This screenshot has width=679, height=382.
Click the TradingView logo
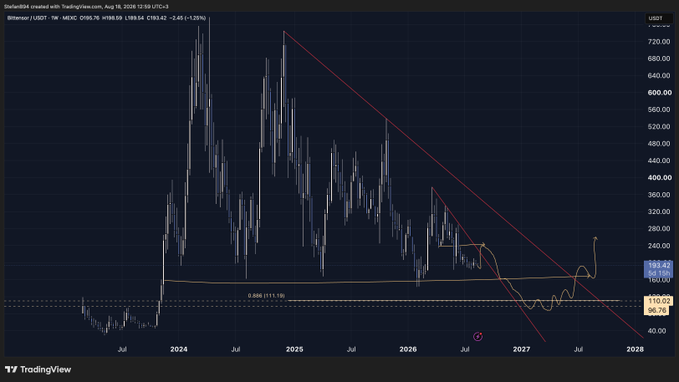point(38,369)
